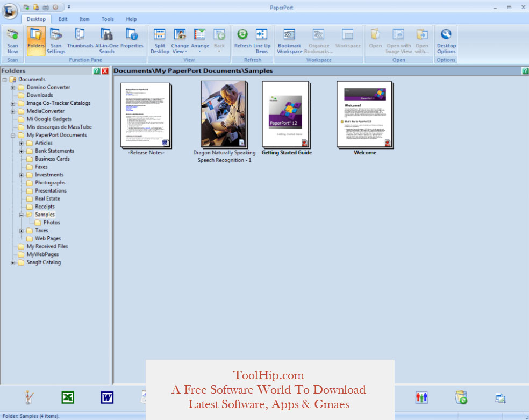Viewport: 529px width, 420px height.
Task: Click Microsoft Word icon in Send To bar
Action: (x=108, y=397)
